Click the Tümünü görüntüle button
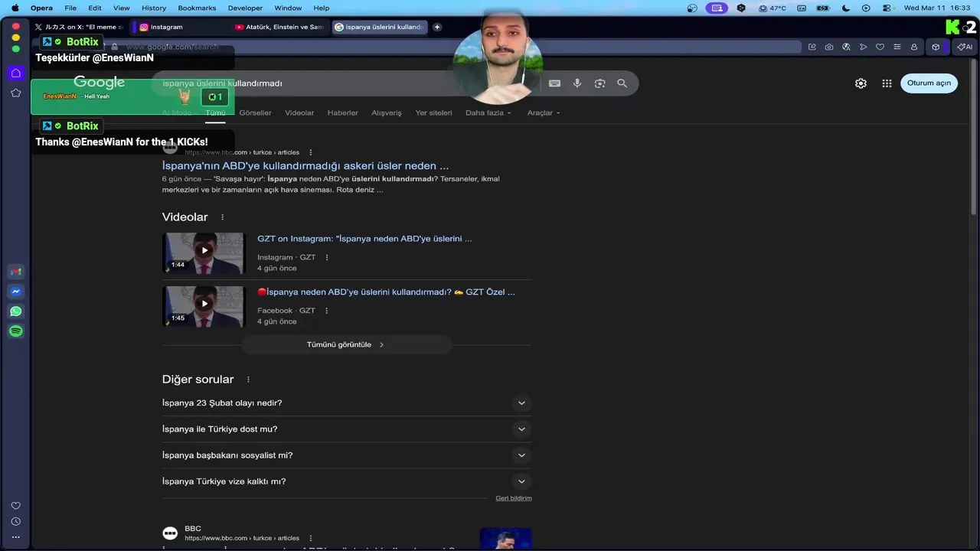980x551 pixels. click(x=347, y=345)
